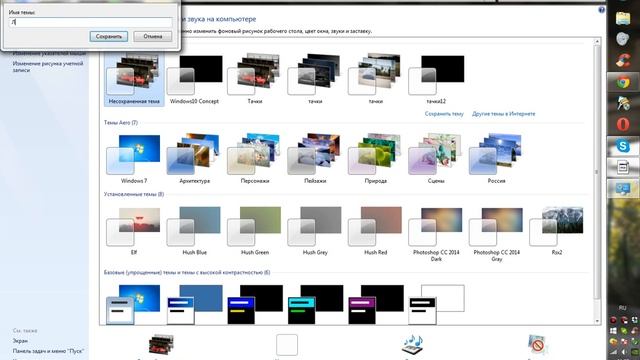Select the Hush Green theme

point(255,231)
